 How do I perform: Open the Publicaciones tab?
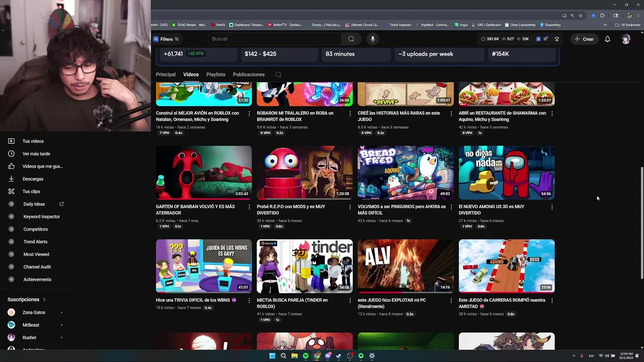[249, 74]
